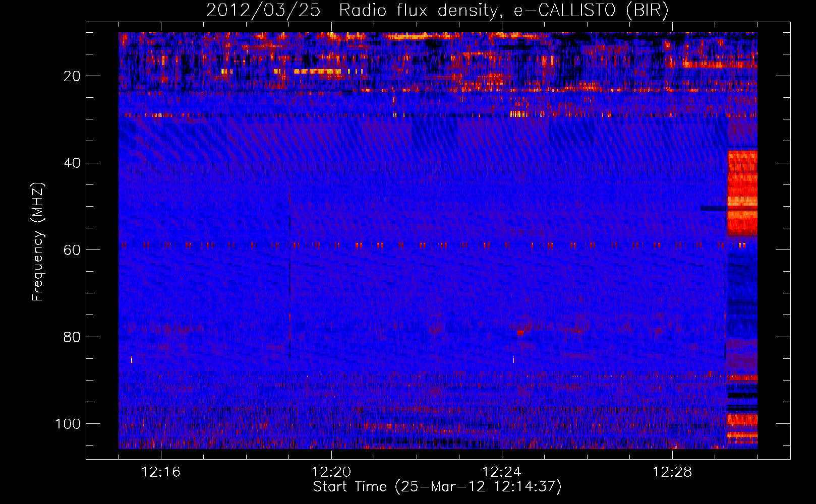Click the "Start Time (25-Mar-12 12:14:37)" label
Viewport: 816px width, 504px height.
pos(437,487)
